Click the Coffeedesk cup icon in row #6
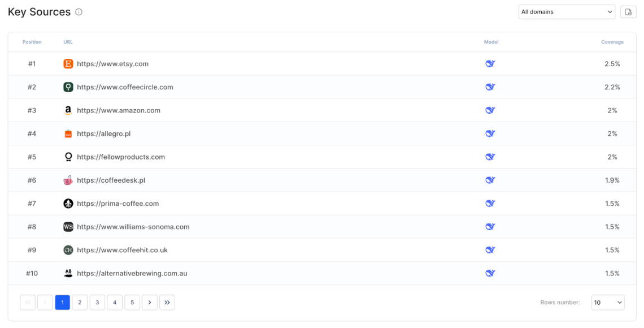 click(x=68, y=180)
